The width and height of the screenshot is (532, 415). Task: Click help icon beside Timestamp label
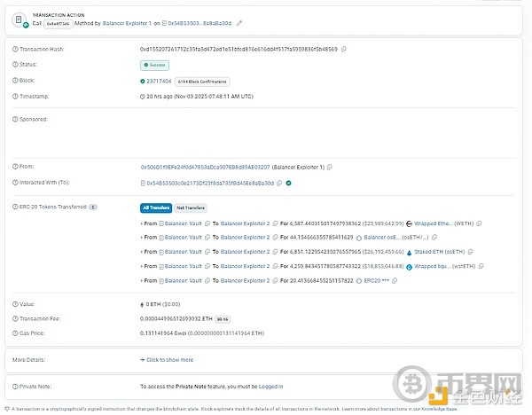pyautogui.click(x=15, y=96)
